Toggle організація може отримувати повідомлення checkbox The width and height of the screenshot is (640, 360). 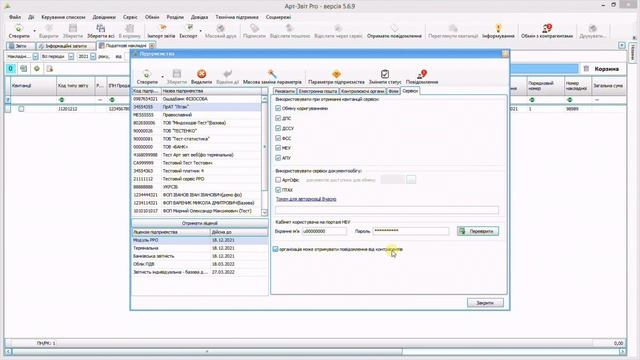[x=276, y=249]
